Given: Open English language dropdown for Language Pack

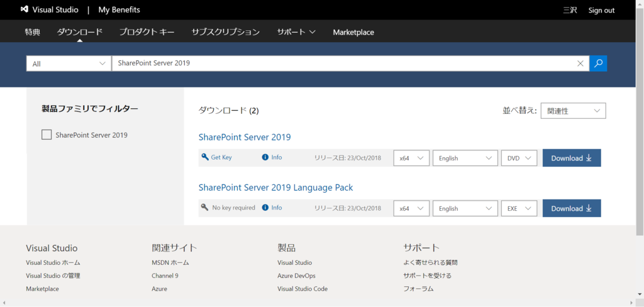Looking at the screenshot, I should point(465,208).
